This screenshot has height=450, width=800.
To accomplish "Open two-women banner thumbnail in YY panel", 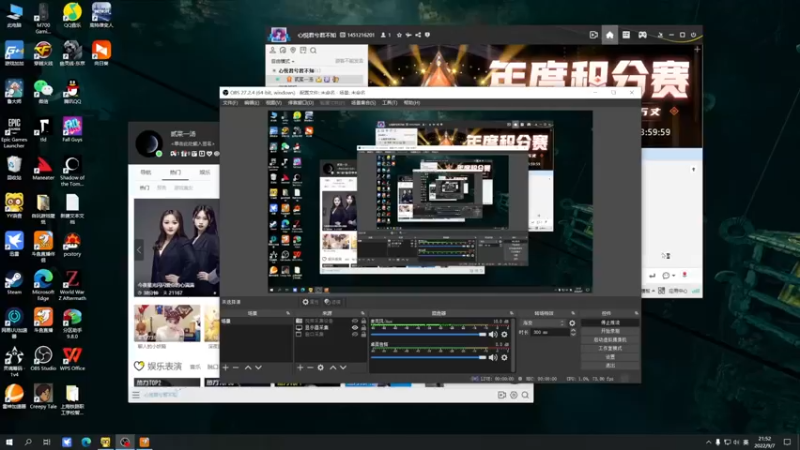I will coord(177,248).
